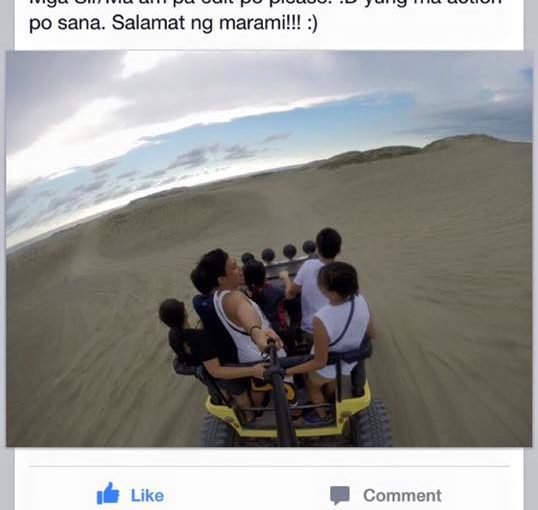Click the buggy's rear left tire
This screenshot has width=538, height=510.
tap(216, 431)
